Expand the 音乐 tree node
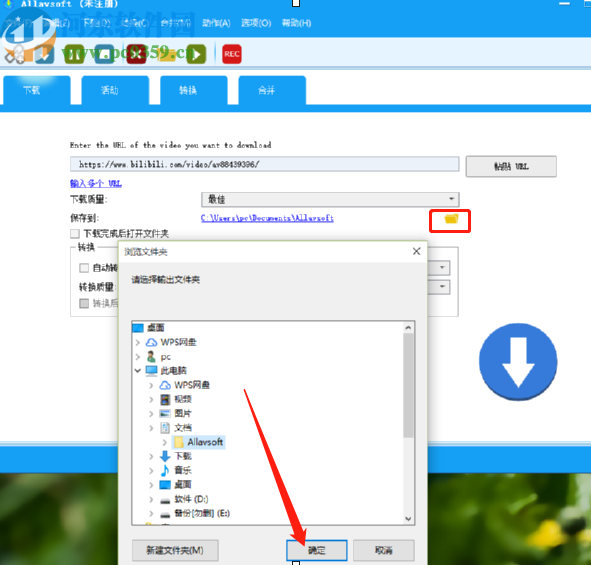Screen dimensions: 591x565 [151, 471]
